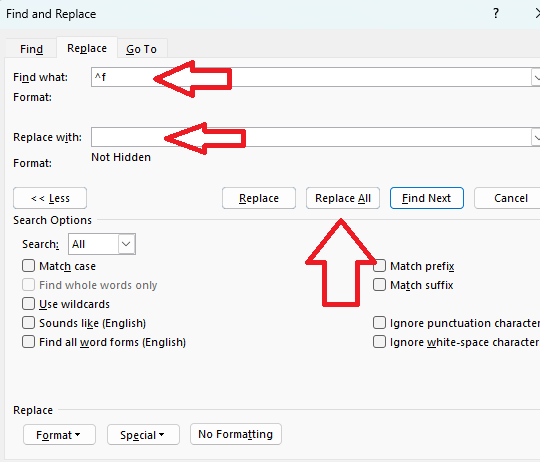Viewport: 540px width, 462px height.
Task: Click the Search Options heading text
Action: click(x=52, y=220)
